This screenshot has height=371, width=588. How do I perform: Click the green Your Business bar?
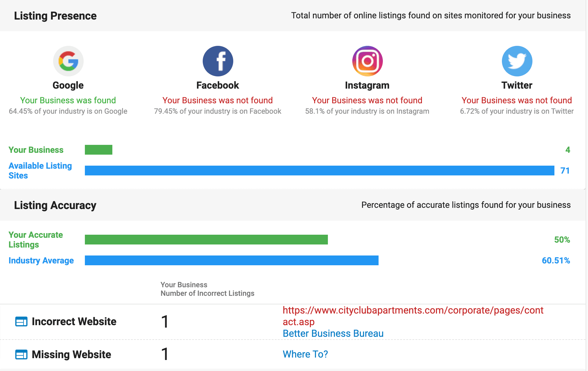(x=99, y=150)
